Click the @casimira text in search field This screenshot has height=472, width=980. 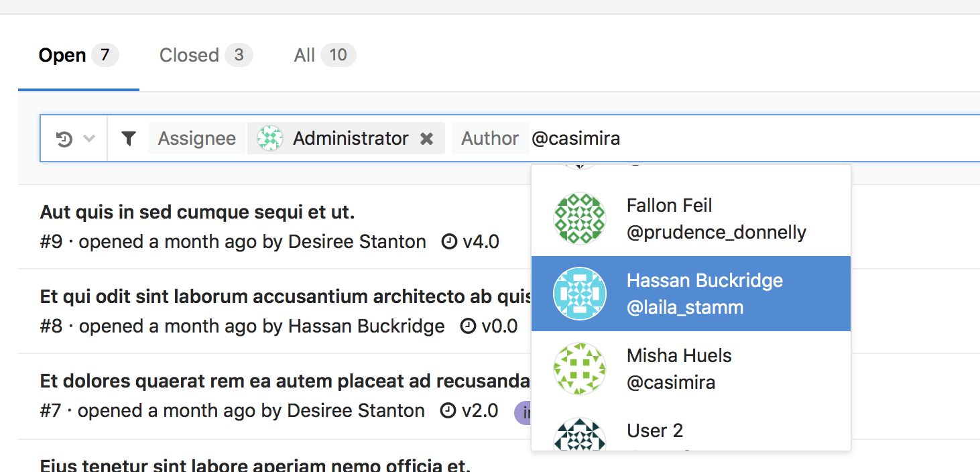click(x=576, y=139)
